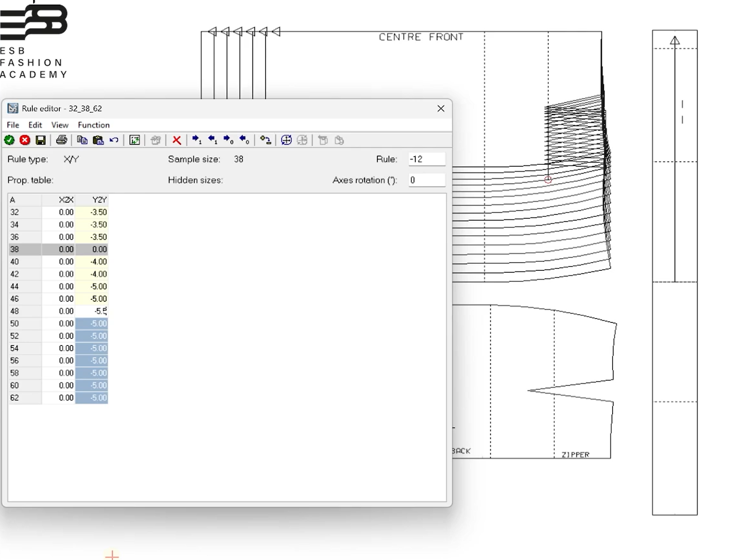Open the green-arrow table tool icon
The height and width of the screenshot is (560, 735).
click(135, 140)
